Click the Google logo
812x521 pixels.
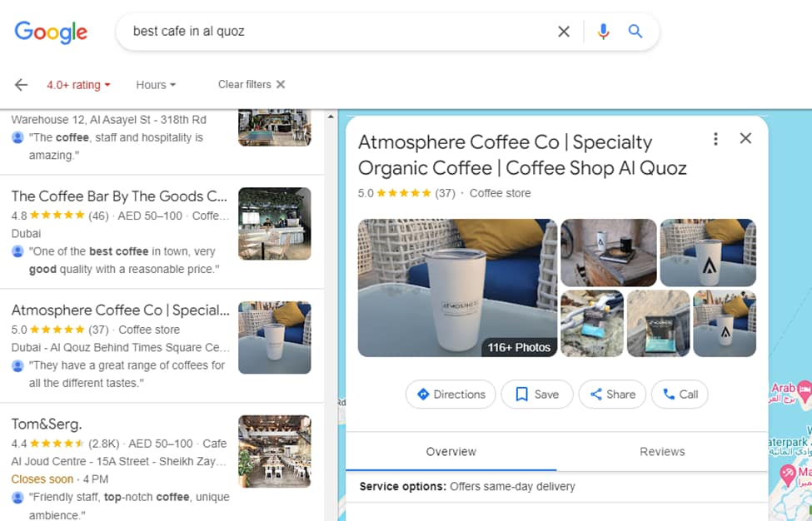coord(51,32)
